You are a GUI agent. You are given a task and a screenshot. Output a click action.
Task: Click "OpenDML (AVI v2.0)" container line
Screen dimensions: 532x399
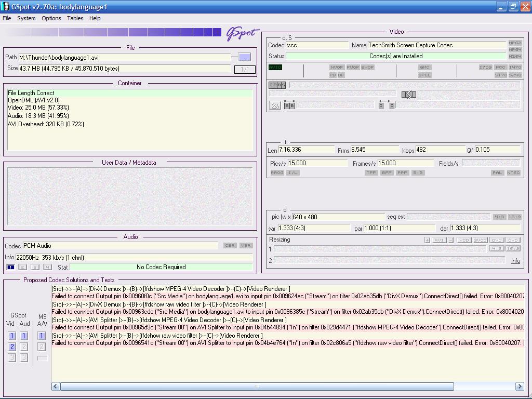pos(34,100)
